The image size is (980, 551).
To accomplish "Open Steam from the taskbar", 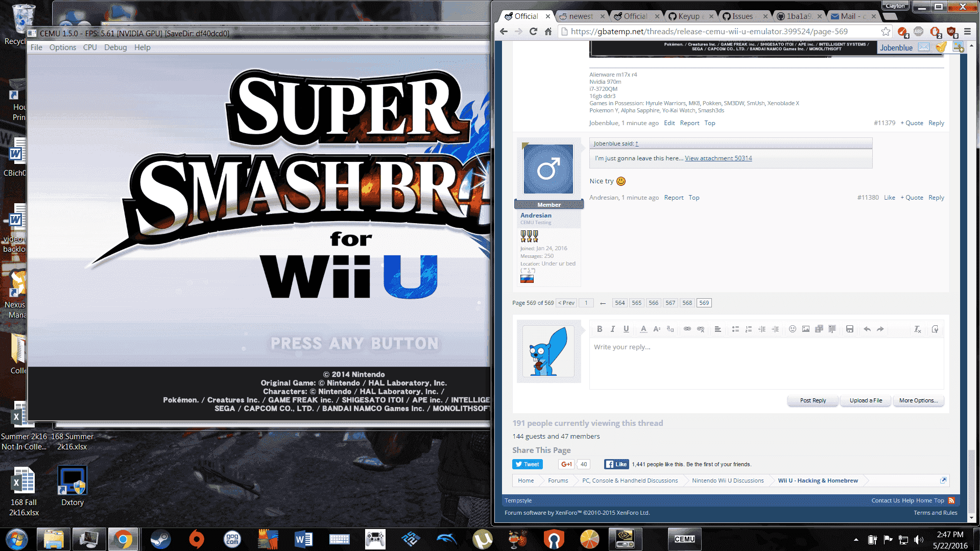I will coord(160,539).
